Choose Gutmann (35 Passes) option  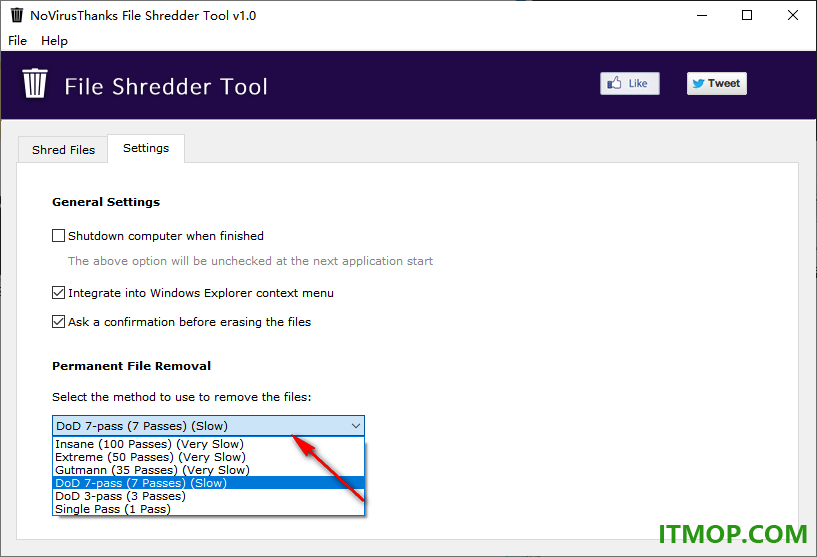208,470
